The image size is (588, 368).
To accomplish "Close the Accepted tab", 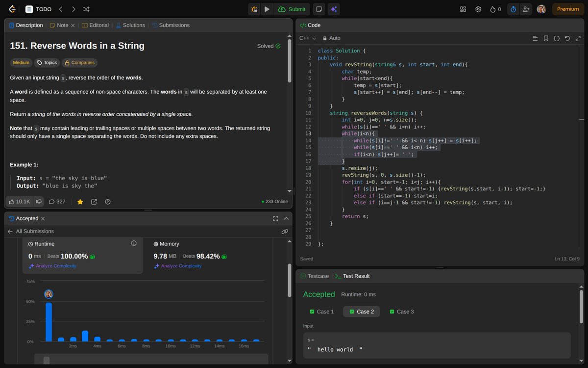I will coord(43,218).
